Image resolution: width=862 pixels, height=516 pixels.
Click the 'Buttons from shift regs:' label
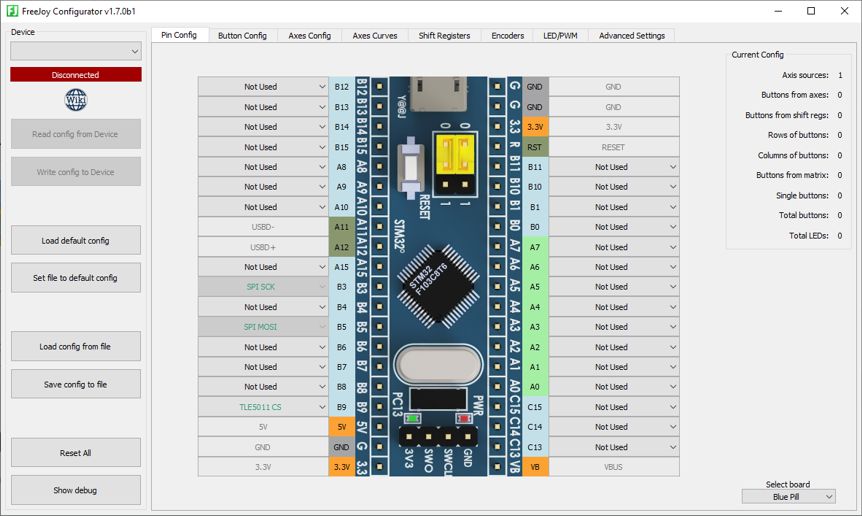787,115
